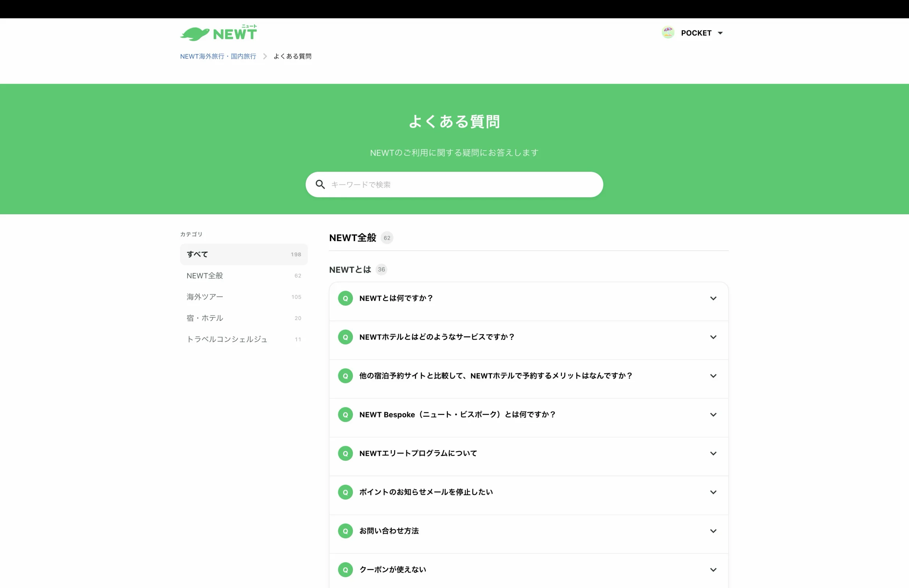
Task: Click the Q icon beside クーポンが使えない
Action: click(x=345, y=570)
